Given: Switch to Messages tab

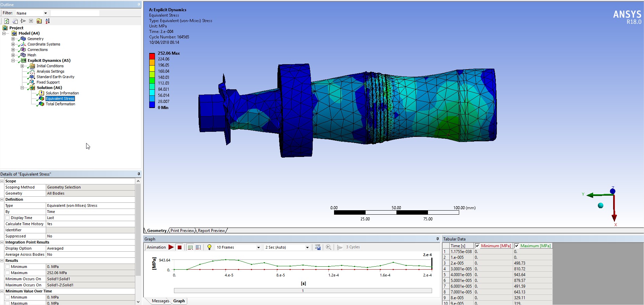Looking at the screenshot, I should pyautogui.click(x=160, y=301).
